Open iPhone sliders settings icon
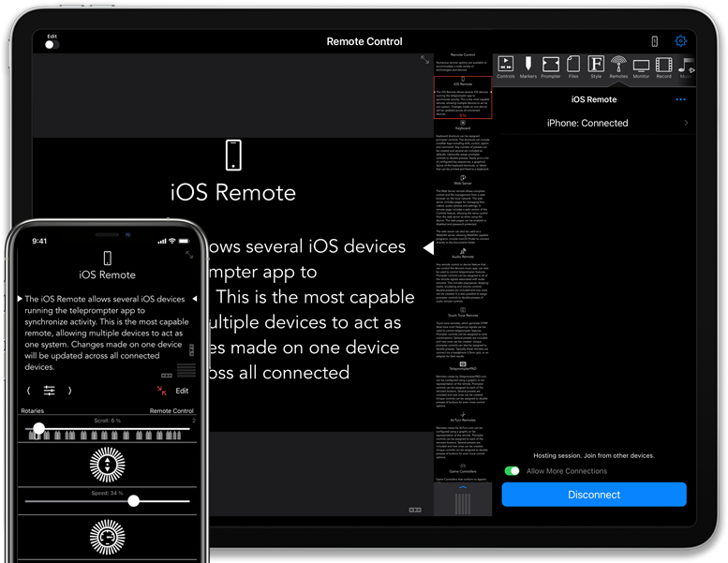The height and width of the screenshot is (563, 728). click(50, 391)
